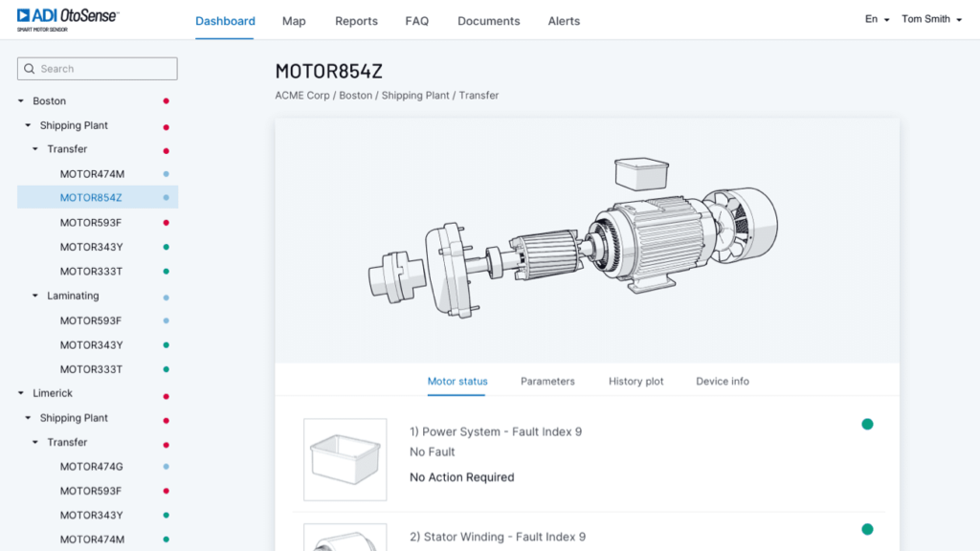Viewport: 980px width, 551px height.
Task: Click the green indicator on the Power System row
Action: (868, 423)
